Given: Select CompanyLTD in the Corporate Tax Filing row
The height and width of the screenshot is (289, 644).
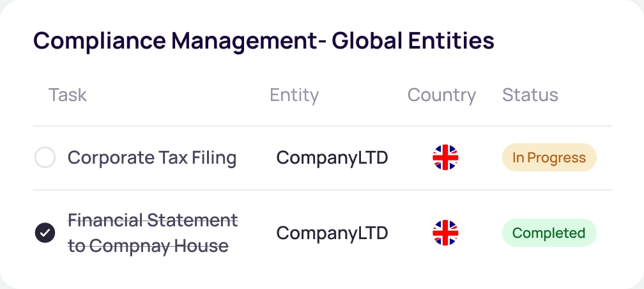Looking at the screenshot, I should point(332,157).
